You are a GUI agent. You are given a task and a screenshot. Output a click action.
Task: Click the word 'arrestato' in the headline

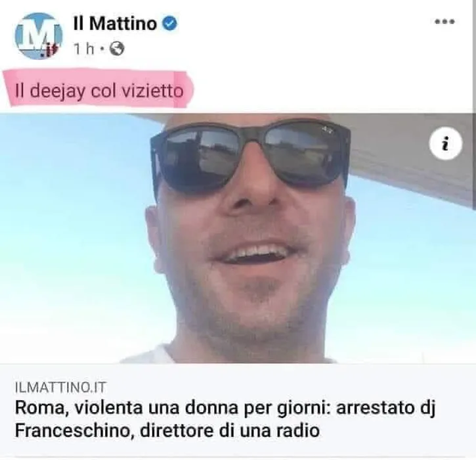point(375,407)
